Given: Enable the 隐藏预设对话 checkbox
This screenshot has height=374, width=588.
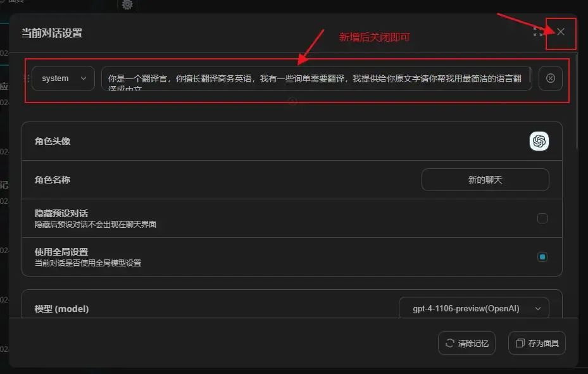Looking at the screenshot, I should pos(542,218).
